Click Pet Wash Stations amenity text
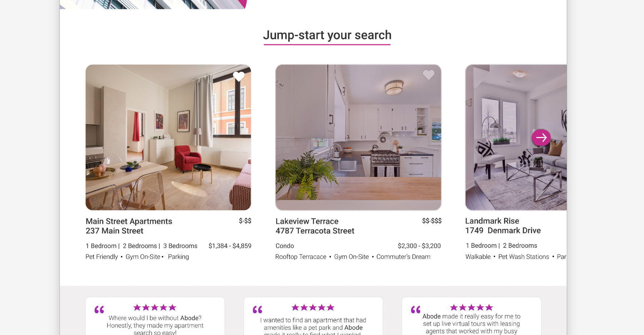This screenshot has height=335, width=644. (x=523, y=257)
